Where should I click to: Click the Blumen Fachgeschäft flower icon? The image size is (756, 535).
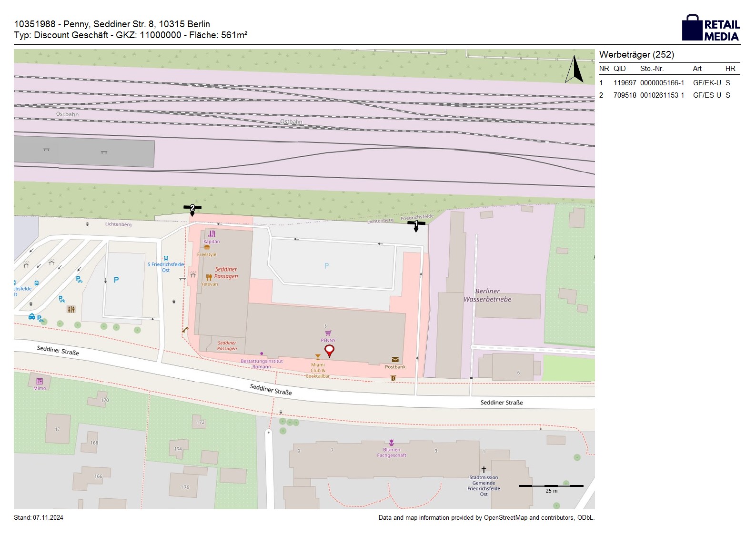[x=391, y=442]
